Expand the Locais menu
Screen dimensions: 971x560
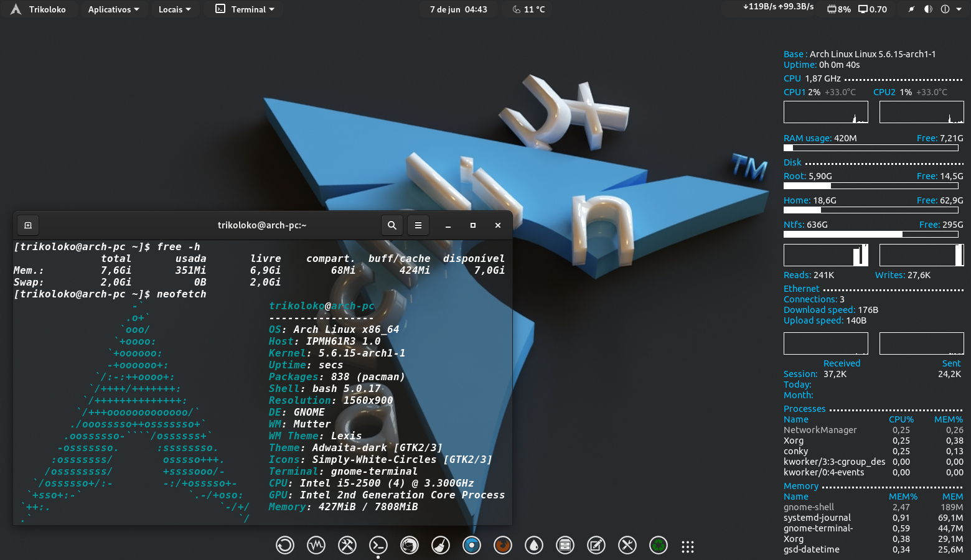click(x=174, y=9)
